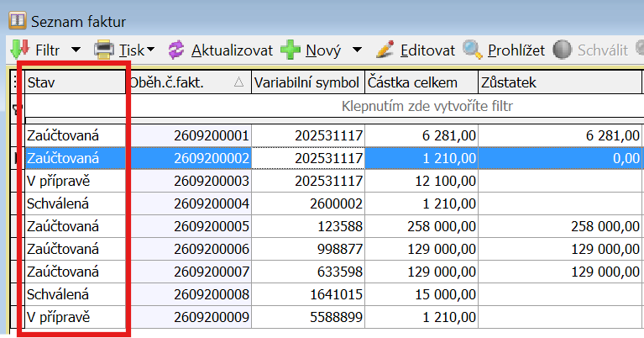Click the Prohlížet button label
The height and width of the screenshot is (338, 644).
(516, 50)
